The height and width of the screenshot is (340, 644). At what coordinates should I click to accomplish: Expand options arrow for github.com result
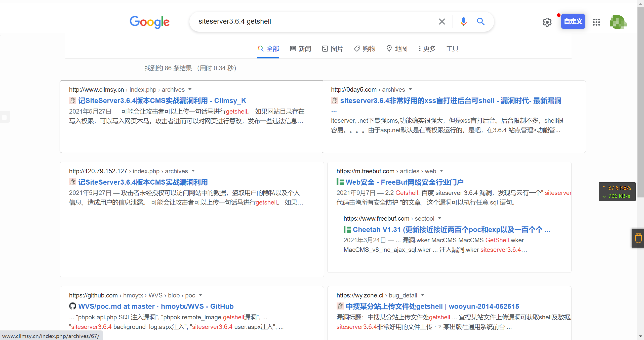(x=200, y=295)
